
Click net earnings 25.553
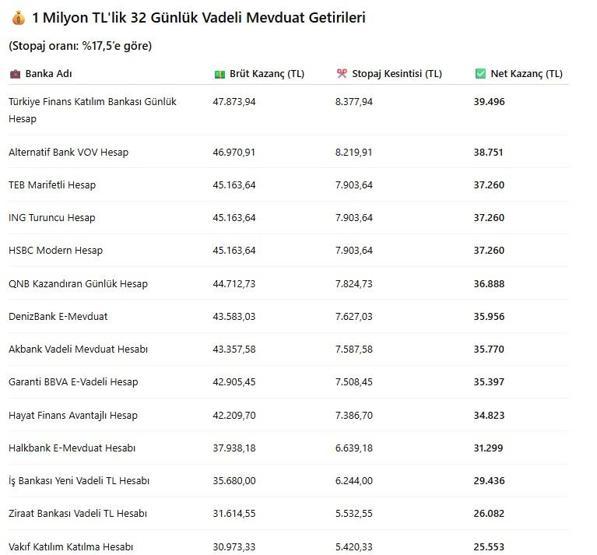pyautogui.click(x=489, y=547)
